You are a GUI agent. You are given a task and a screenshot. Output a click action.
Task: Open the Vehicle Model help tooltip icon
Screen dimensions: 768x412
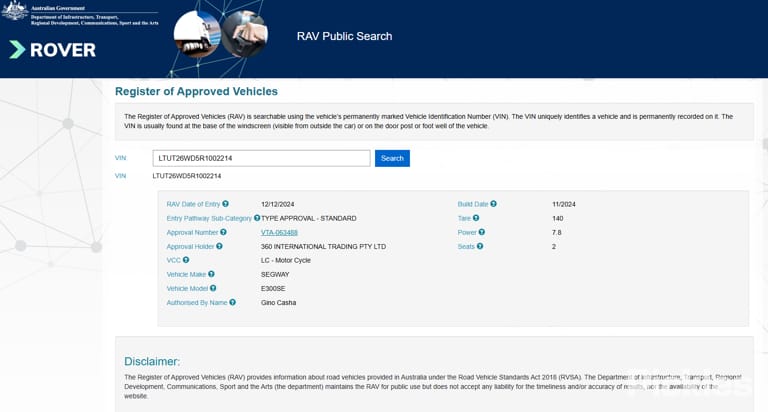pyautogui.click(x=213, y=289)
